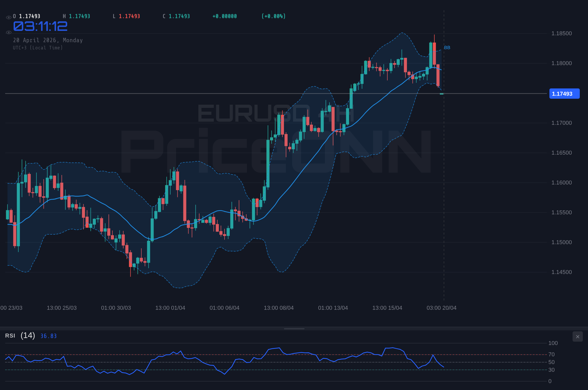The width and height of the screenshot is (588, 390).
Task: Click the 1.15000 price axis label
Action: [562, 242]
